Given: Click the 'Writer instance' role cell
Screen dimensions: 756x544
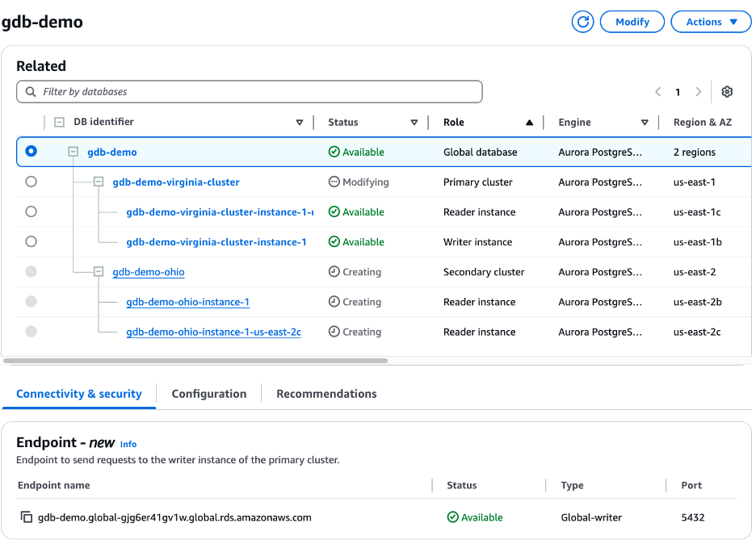Looking at the screenshot, I should [478, 242].
